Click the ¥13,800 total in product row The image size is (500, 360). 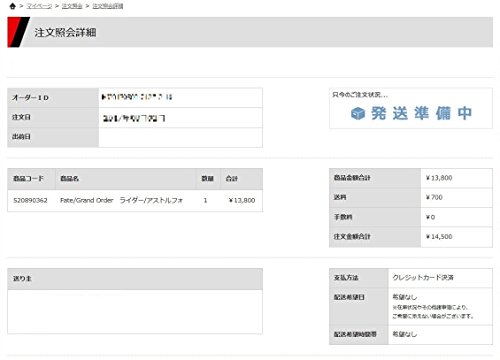pyautogui.click(x=242, y=200)
